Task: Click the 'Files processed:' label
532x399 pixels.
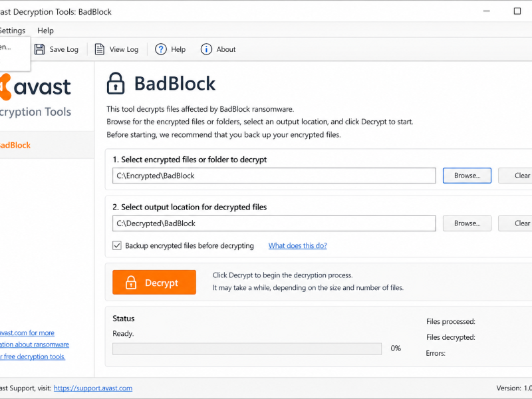Action: (451, 321)
